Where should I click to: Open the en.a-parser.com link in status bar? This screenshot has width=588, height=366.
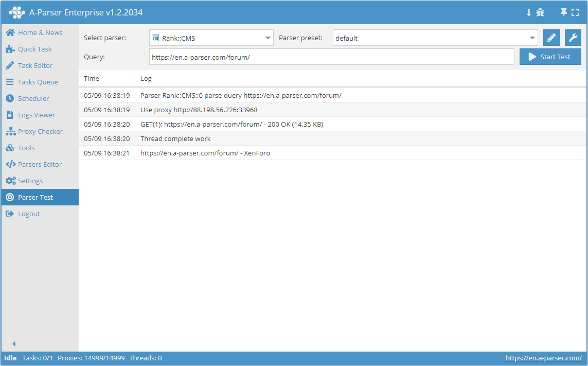(x=543, y=358)
